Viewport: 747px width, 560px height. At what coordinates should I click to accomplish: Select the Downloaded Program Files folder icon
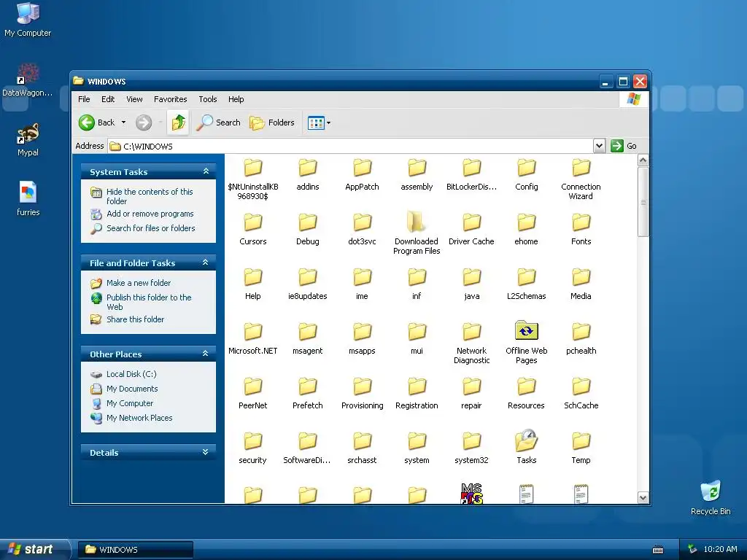417,222
